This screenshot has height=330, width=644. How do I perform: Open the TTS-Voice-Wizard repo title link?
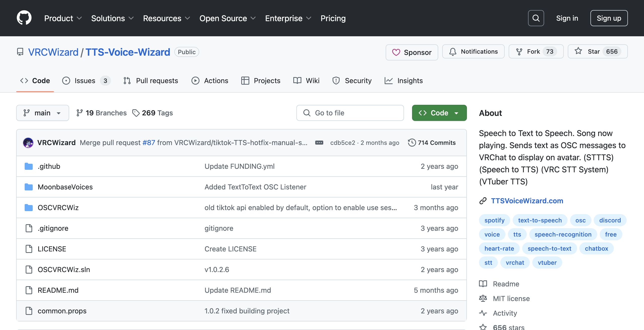[x=128, y=52]
